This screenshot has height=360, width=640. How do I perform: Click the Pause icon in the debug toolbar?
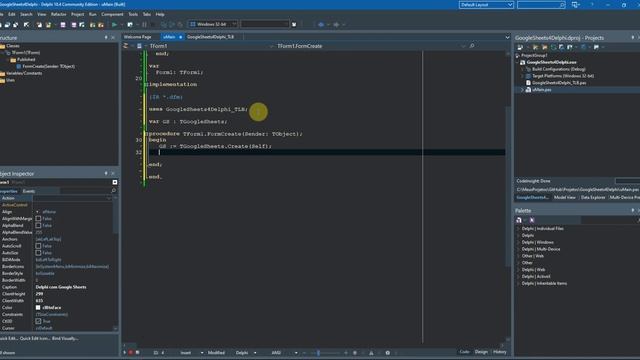coord(144,24)
